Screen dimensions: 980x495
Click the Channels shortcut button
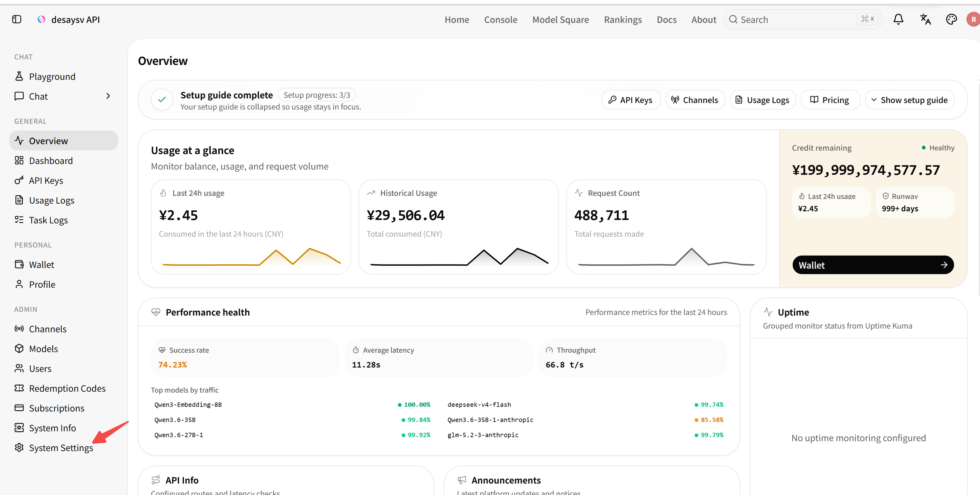695,100
